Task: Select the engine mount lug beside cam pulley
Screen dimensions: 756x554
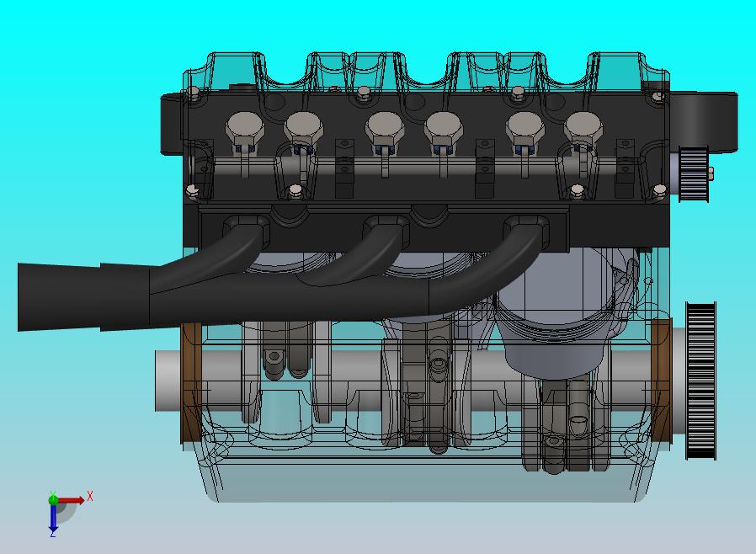Action: click(704, 120)
